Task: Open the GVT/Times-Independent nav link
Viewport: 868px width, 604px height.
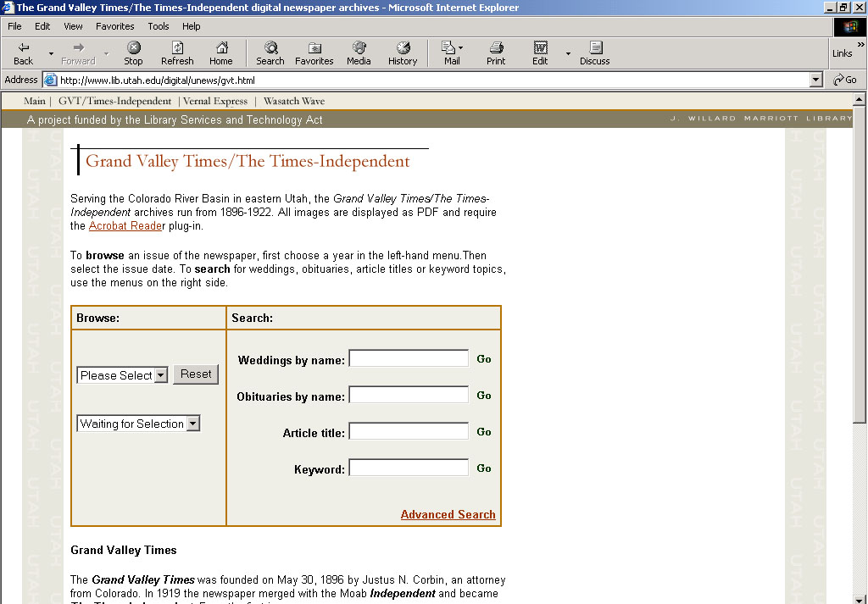Action: 114,101
